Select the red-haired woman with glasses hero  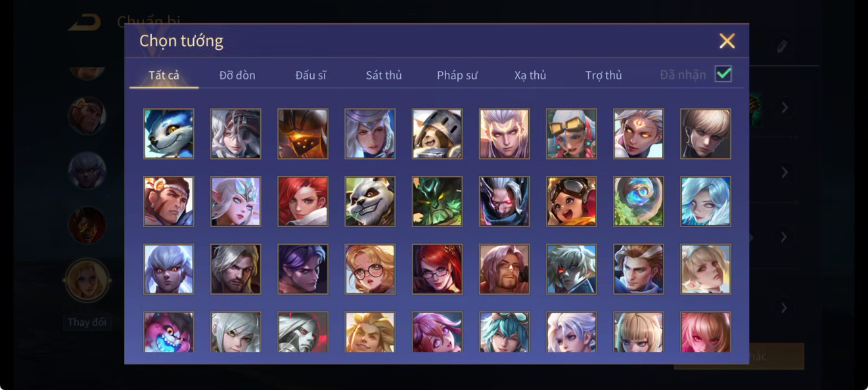[x=437, y=269]
